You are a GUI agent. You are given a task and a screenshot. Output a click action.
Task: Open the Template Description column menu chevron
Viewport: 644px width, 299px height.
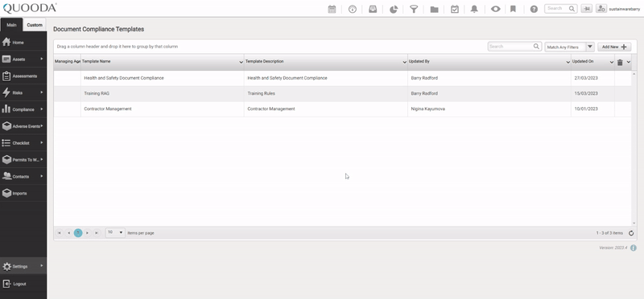click(405, 63)
